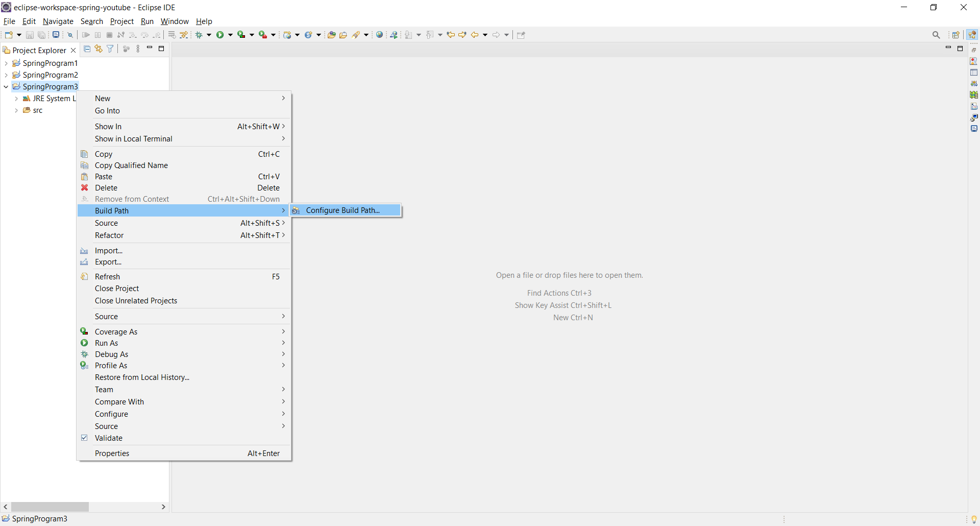This screenshot has height=526, width=980.
Task: Click the Run External Tools icon
Action: [262, 35]
